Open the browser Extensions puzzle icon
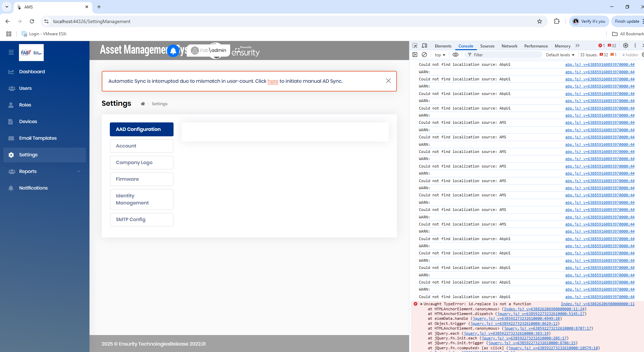This screenshot has width=644, height=352. coord(557,21)
